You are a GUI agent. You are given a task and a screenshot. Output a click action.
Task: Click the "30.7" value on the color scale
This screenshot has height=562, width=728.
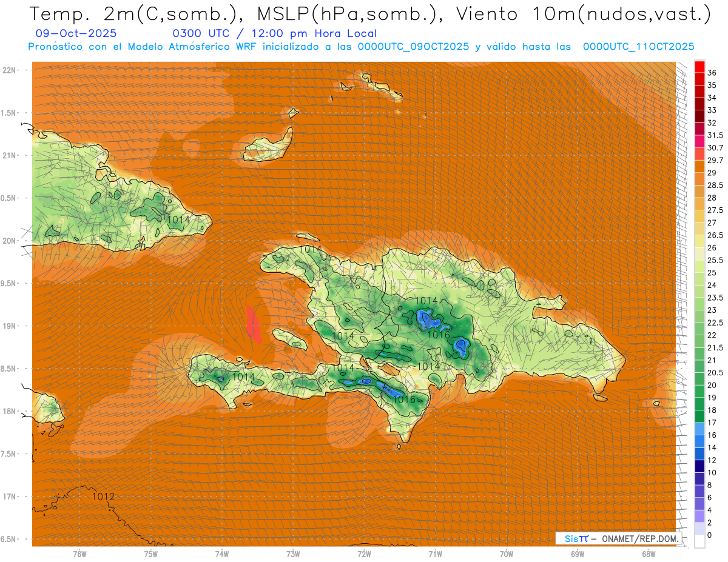point(715,148)
